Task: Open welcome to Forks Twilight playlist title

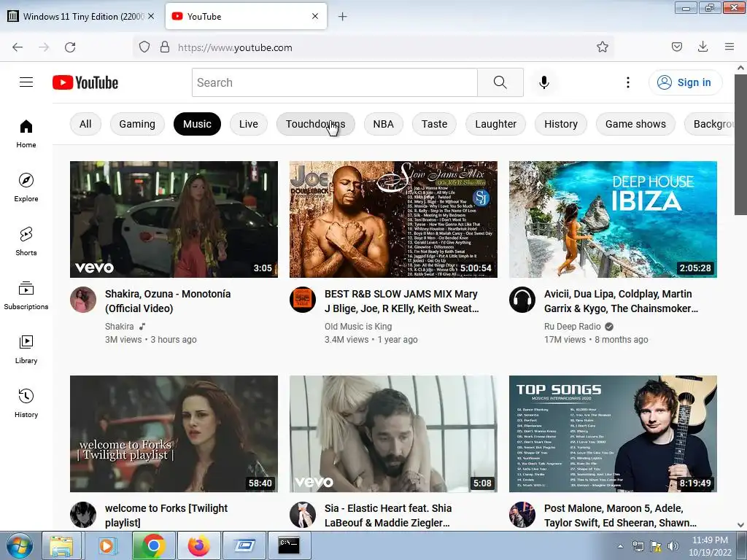Action: coord(166,516)
